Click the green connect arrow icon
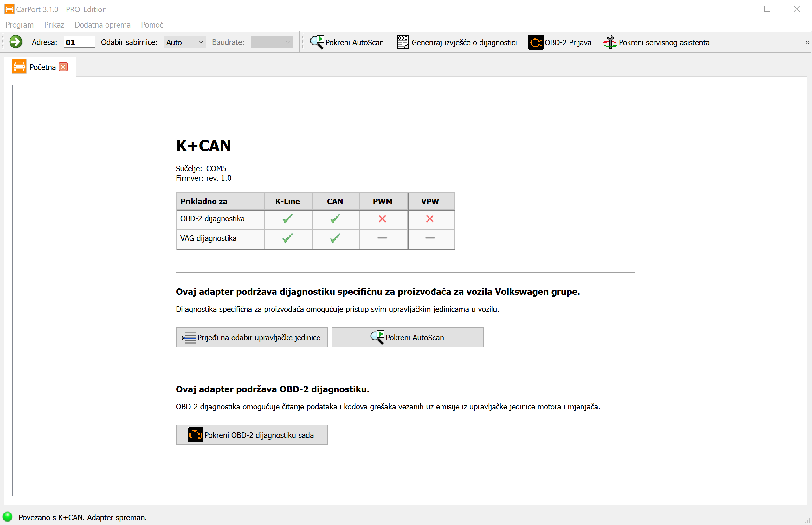The height and width of the screenshot is (525, 812). coord(16,42)
